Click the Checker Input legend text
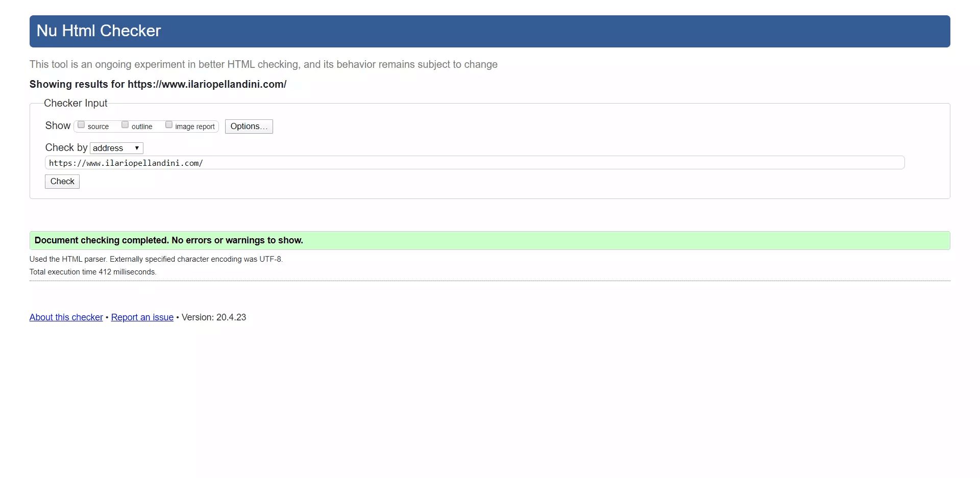Image resolution: width=980 pixels, height=478 pixels. [76, 103]
